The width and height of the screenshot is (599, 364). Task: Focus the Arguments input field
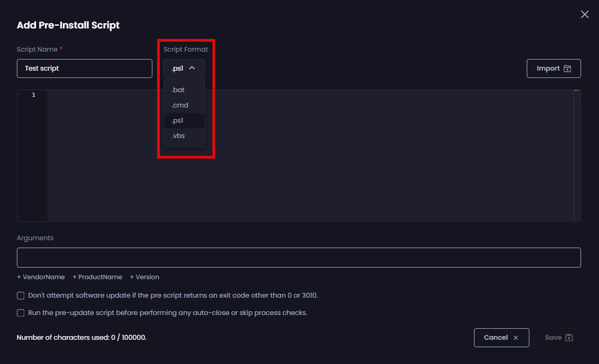[298, 258]
